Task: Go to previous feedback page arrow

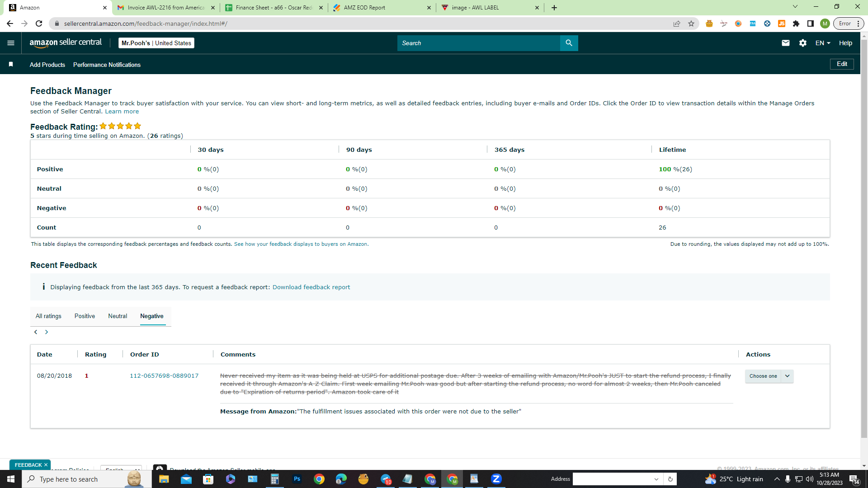Action: tap(36, 332)
